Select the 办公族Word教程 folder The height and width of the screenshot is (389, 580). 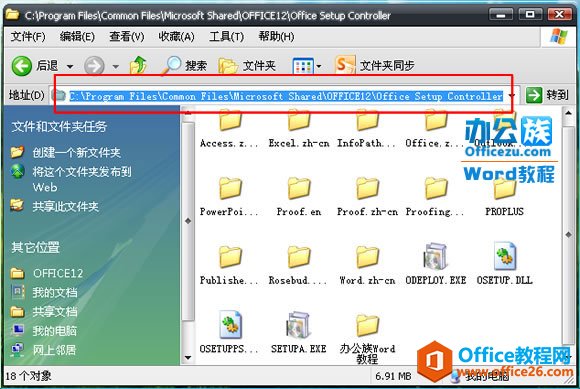point(367,338)
